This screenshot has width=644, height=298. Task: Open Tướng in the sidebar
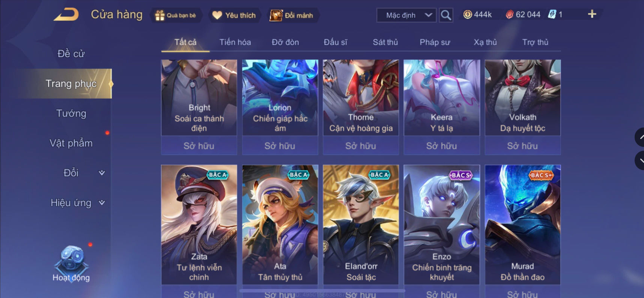pos(71,113)
